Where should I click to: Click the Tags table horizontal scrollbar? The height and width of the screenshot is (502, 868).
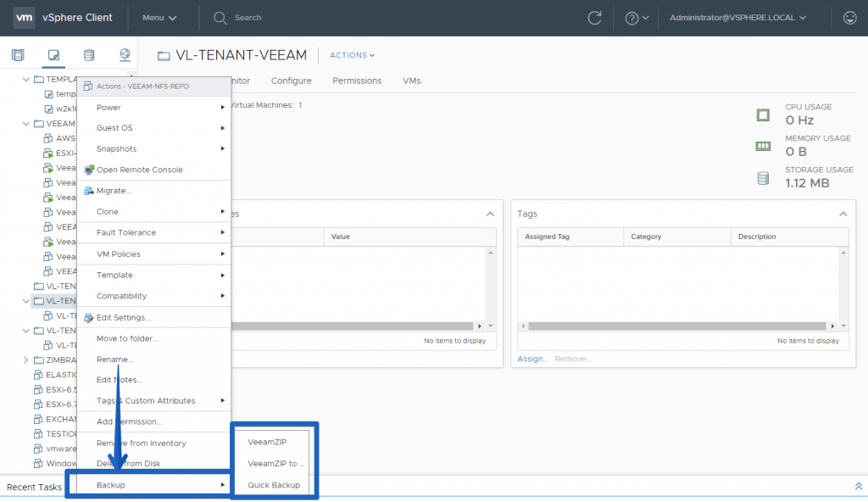677,326
